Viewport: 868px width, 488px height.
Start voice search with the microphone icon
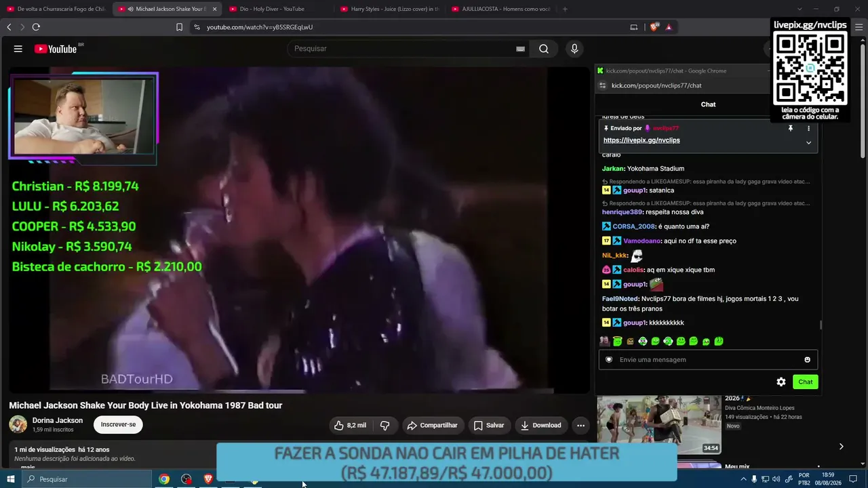(x=574, y=49)
